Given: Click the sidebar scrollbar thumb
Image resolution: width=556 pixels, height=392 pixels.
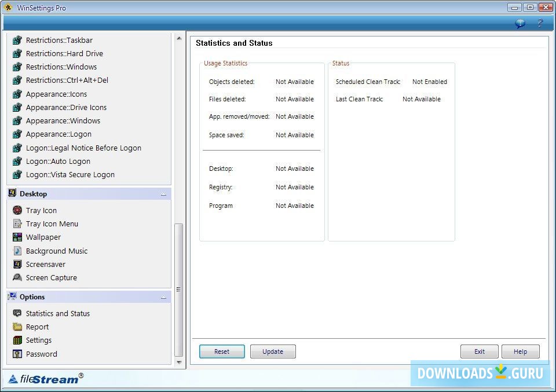Looking at the screenshot, I should point(179,290).
